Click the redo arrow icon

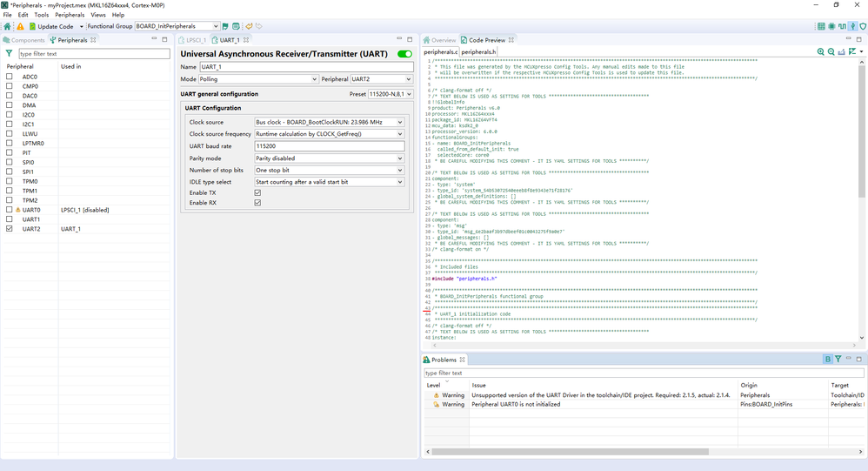pos(258,26)
